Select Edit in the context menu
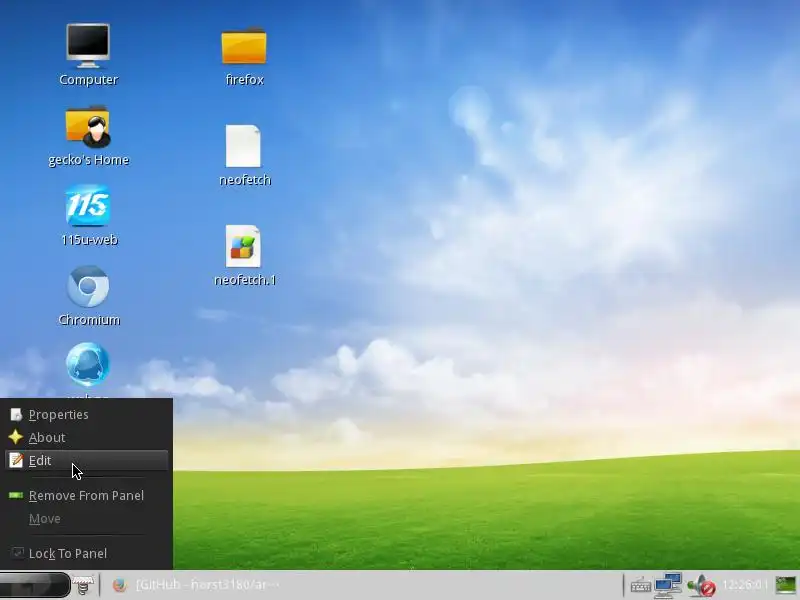Image resolution: width=800 pixels, height=600 pixels. (87, 461)
